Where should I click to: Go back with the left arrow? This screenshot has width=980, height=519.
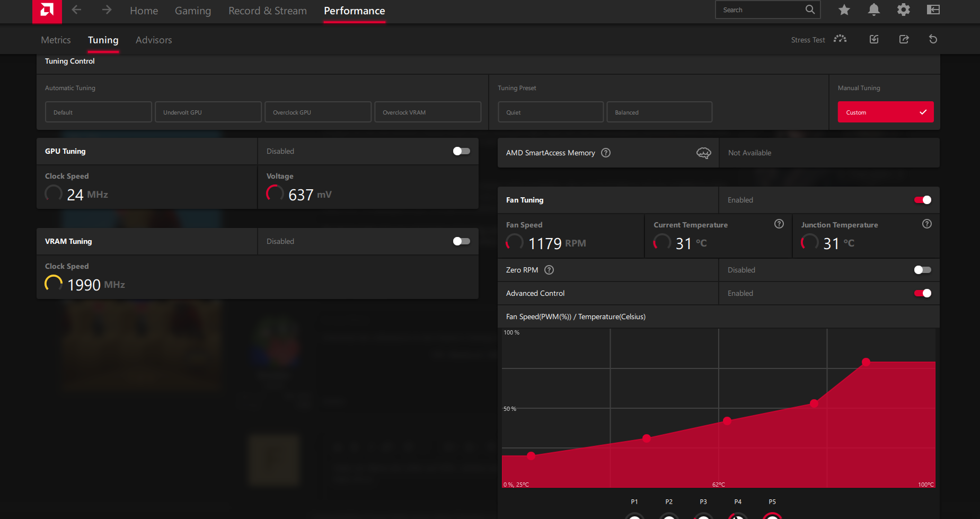[x=76, y=10]
